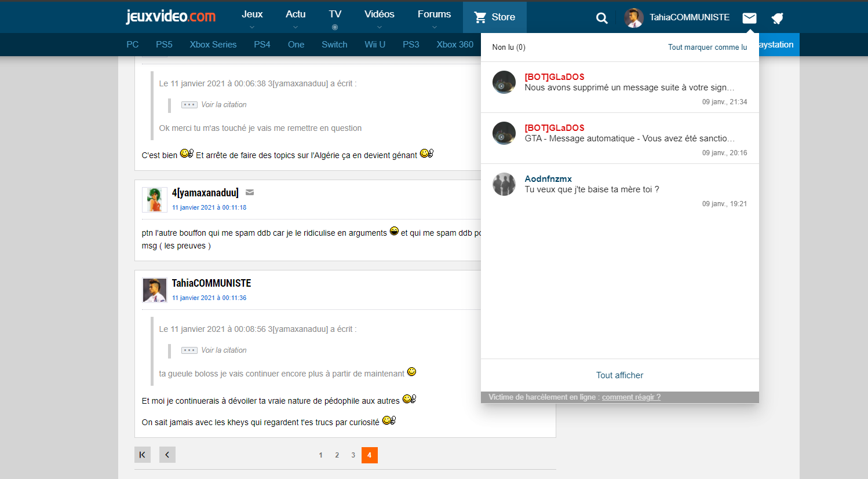
Task: Open the private messages envelope icon
Action: [x=749, y=18]
